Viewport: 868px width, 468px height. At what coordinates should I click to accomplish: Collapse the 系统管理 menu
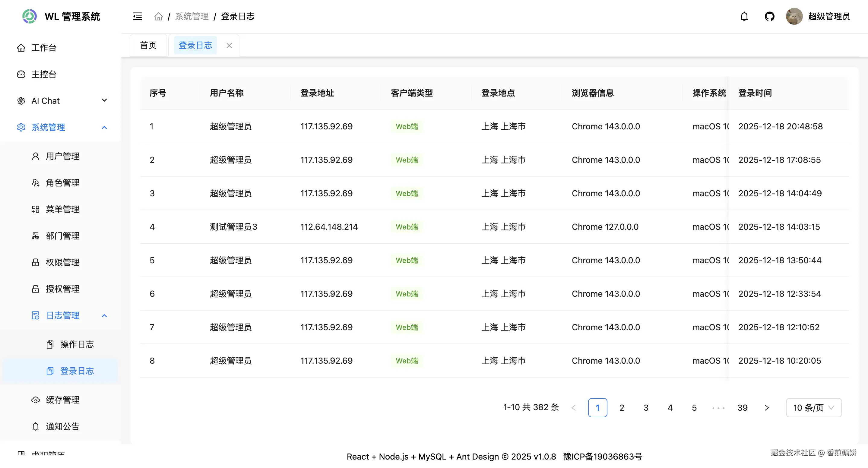point(104,127)
